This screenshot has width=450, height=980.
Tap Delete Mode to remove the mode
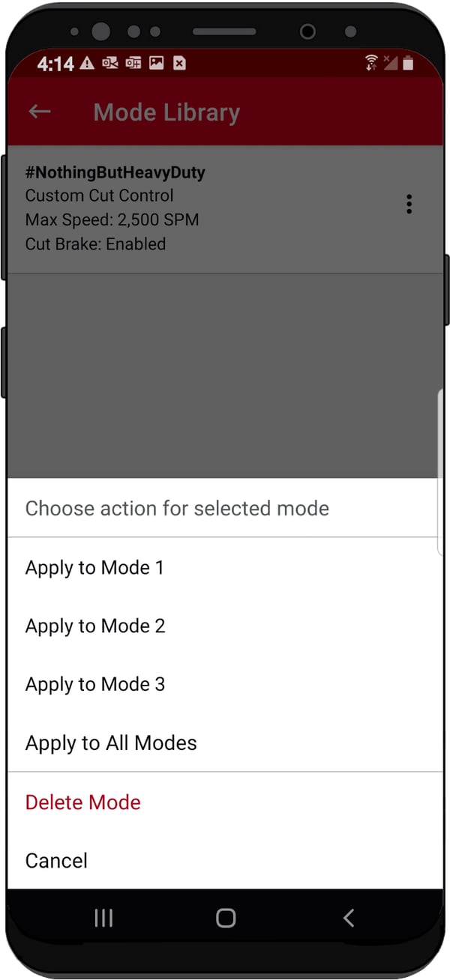click(x=82, y=802)
